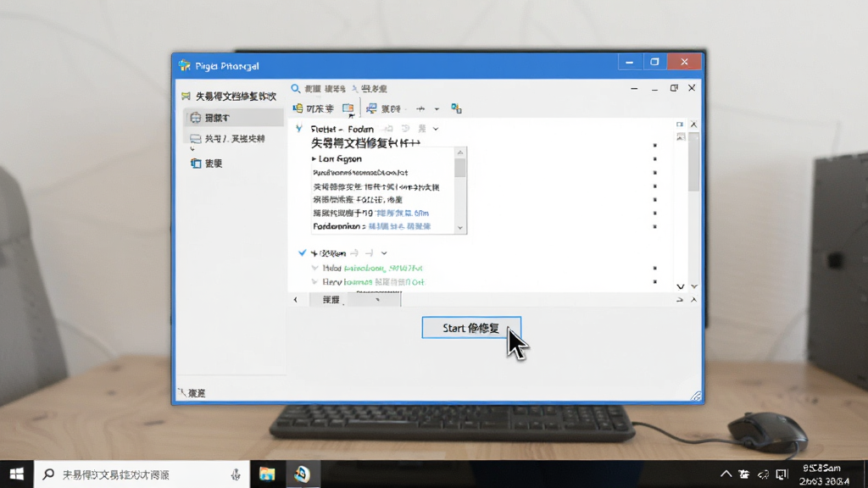The image size is (868, 488).
Task: Click inner list scrollbar up arrow
Action: coord(460,152)
